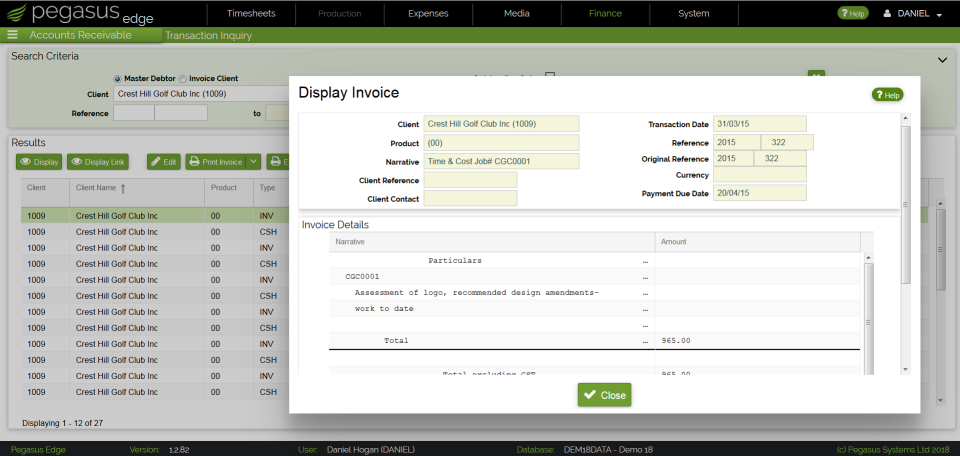This screenshot has width=960, height=456.
Task: Open the hamburger menu beside Accounts Receivable
Action: (12, 35)
